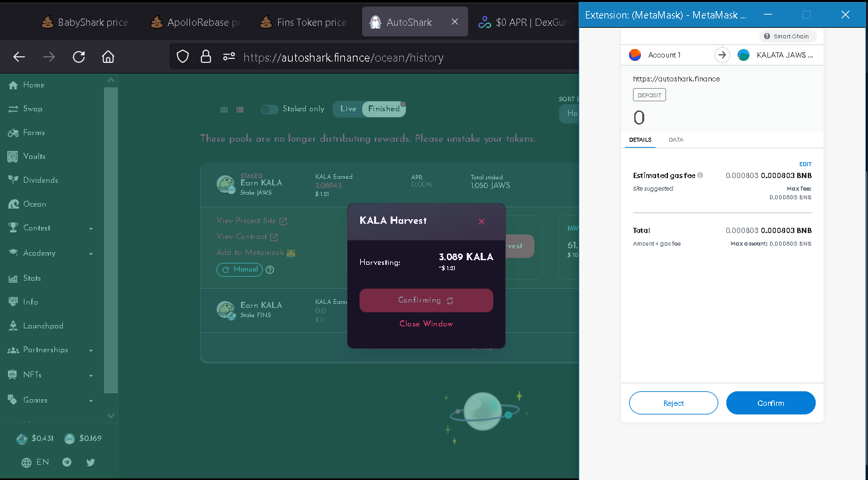The width and height of the screenshot is (868, 480).
Task: Click the help icon beside Manual
Action: click(x=270, y=269)
